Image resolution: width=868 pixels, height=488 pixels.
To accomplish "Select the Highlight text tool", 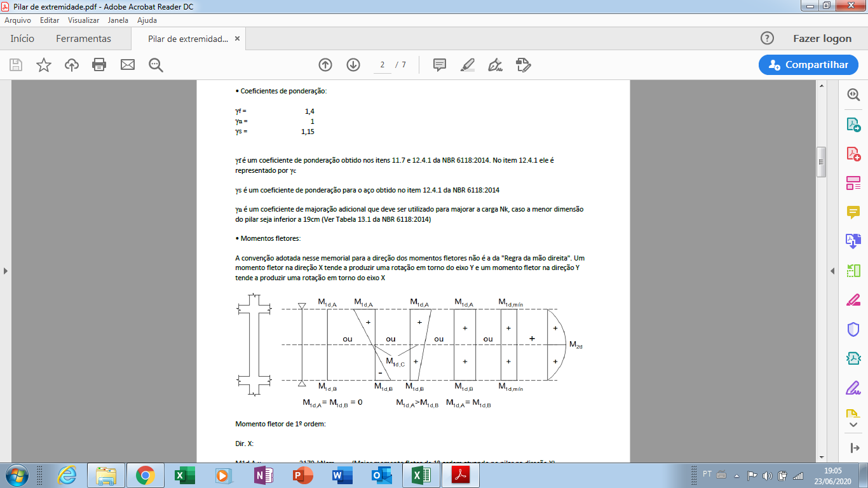I will pos(468,65).
